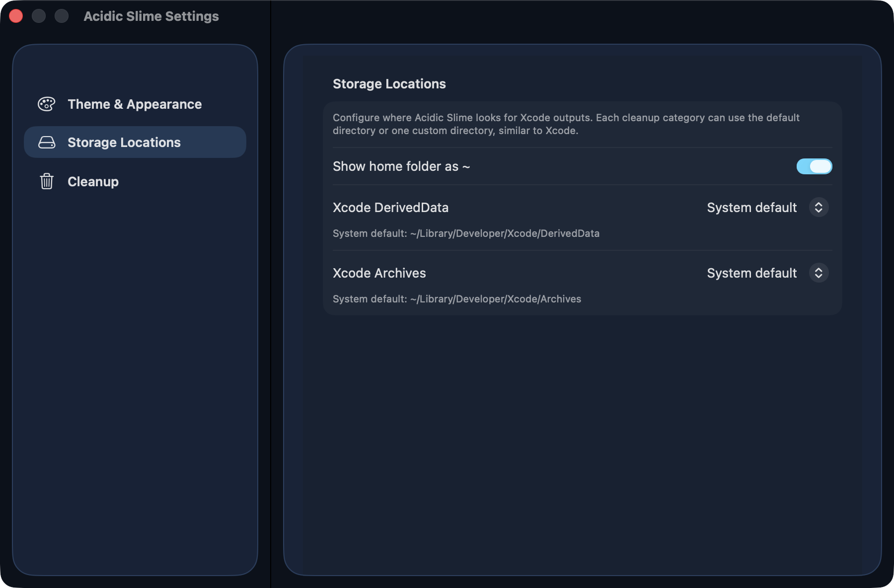This screenshot has height=588, width=894.
Task: Open the stepper arrows next to Xcode DerivedData
Action: (819, 208)
